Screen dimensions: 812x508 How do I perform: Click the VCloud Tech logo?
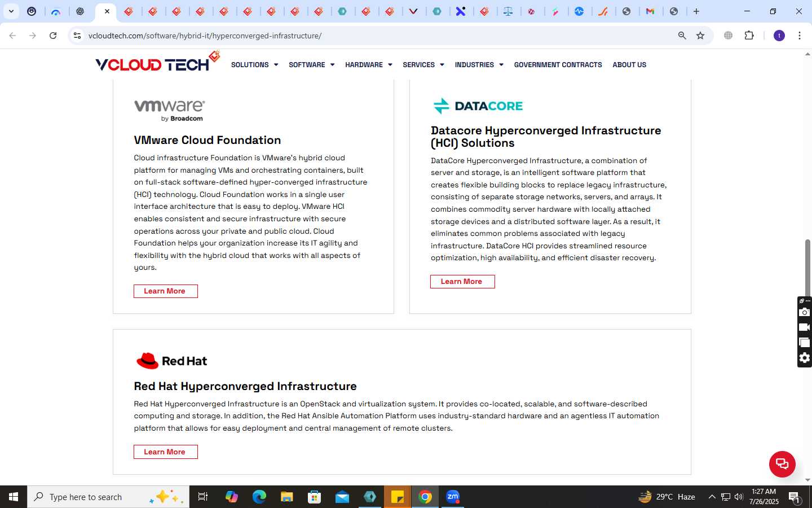[157, 62]
